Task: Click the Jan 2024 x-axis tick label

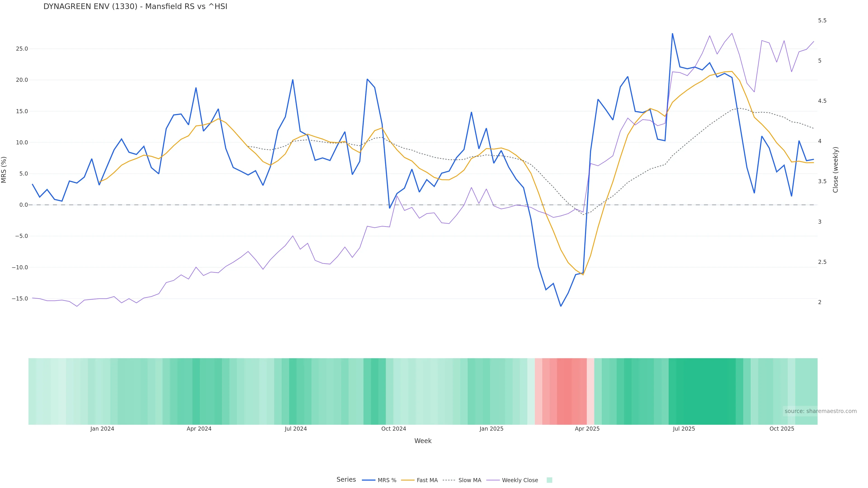Action: coord(102,429)
